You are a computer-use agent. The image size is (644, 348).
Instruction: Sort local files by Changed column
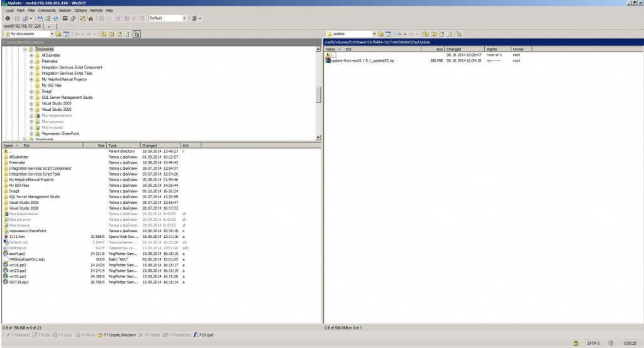(160, 145)
